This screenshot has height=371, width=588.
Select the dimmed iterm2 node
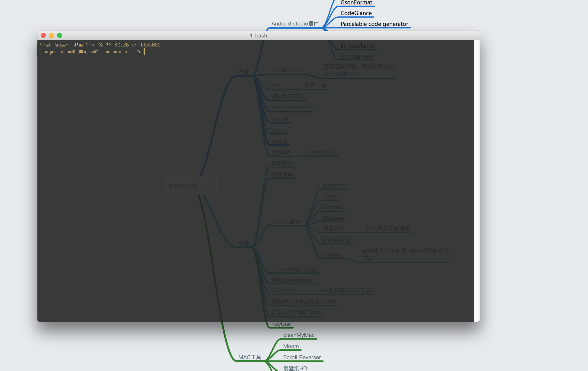[x=279, y=141]
